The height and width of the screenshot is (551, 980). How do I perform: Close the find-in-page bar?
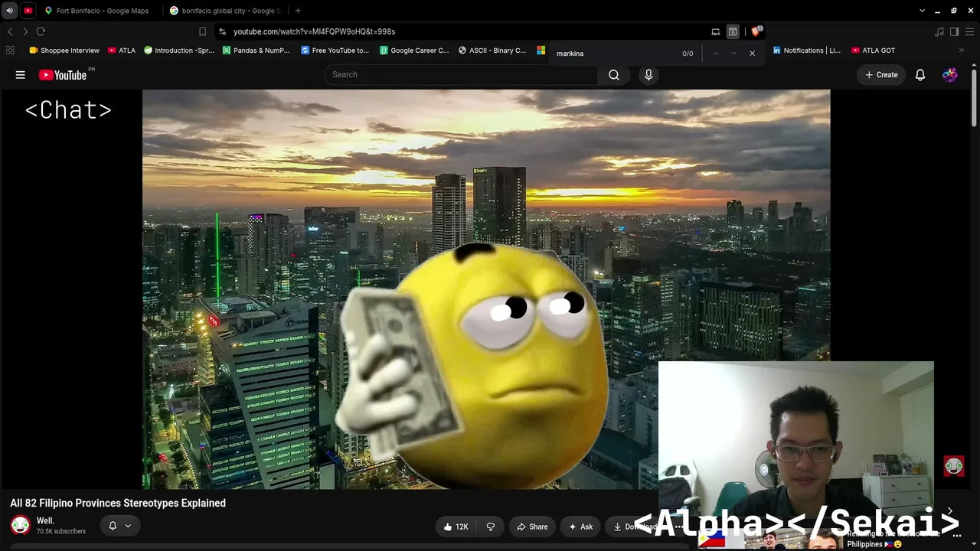[x=752, y=54]
